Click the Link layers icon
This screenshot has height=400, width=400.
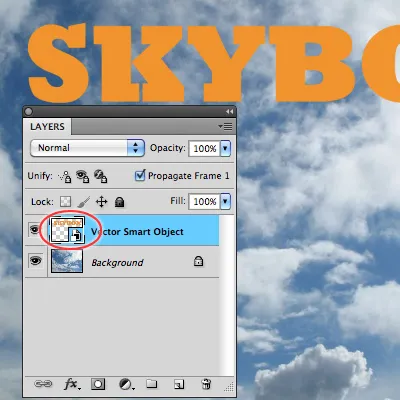click(43, 384)
